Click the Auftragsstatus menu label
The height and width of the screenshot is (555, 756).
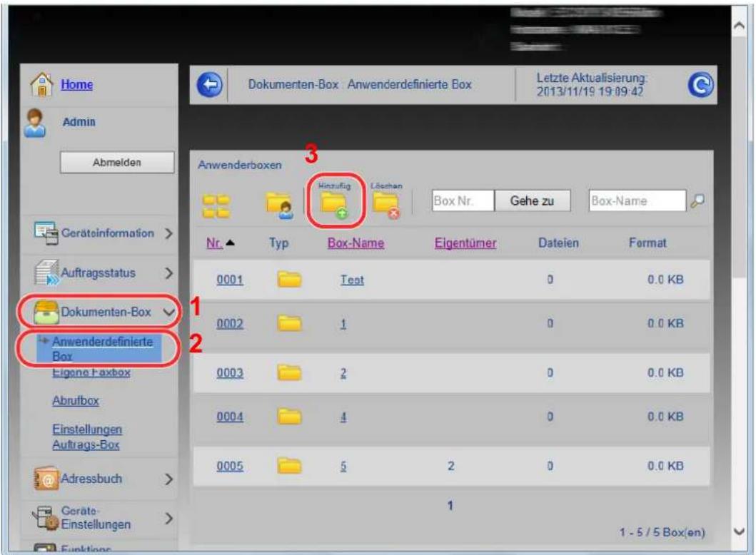click(98, 273)
